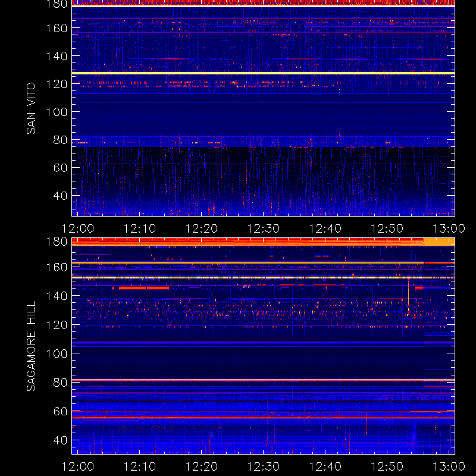Click the 12:30 time label under San Vito plot
Image resolution: width=476 pixels, height=476 pixels.
(264, 228)
